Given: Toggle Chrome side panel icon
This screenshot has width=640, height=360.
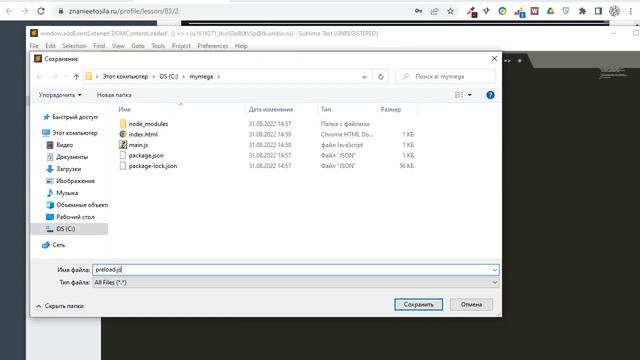Looking at the screenshot, I should [x=598, y=11].
